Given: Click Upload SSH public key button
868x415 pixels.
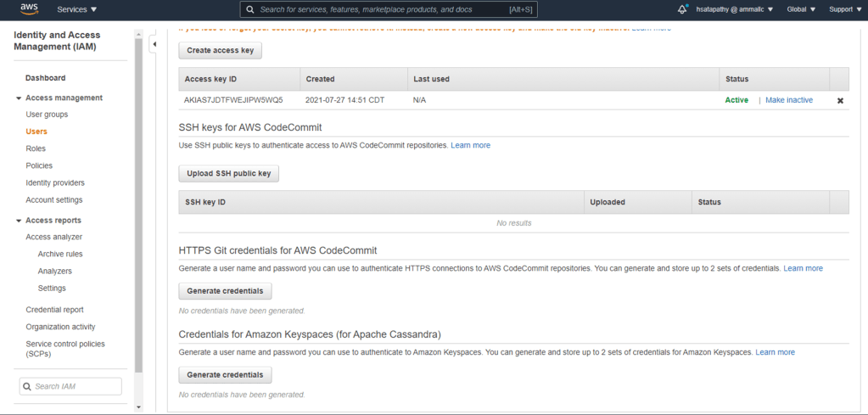Looking at the screenshot, I should (x=228, y=173).
